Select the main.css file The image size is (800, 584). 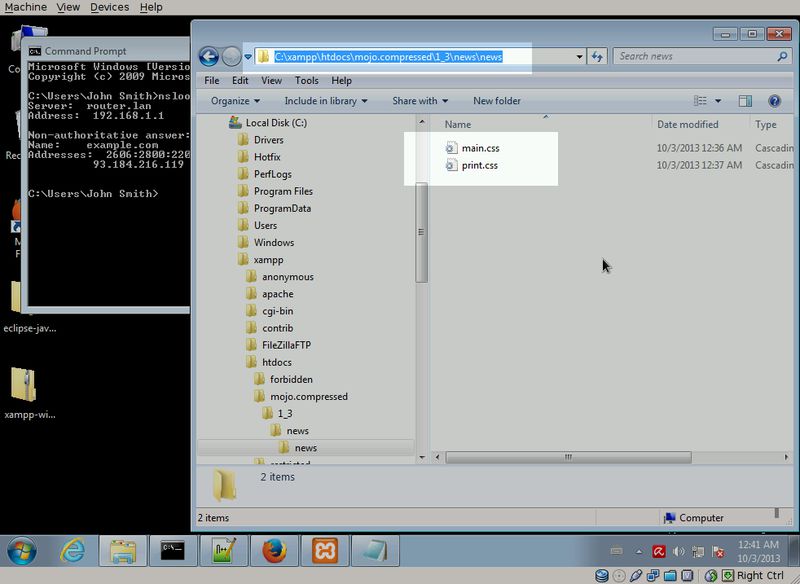pyautogui.click(x=480, y=148)
